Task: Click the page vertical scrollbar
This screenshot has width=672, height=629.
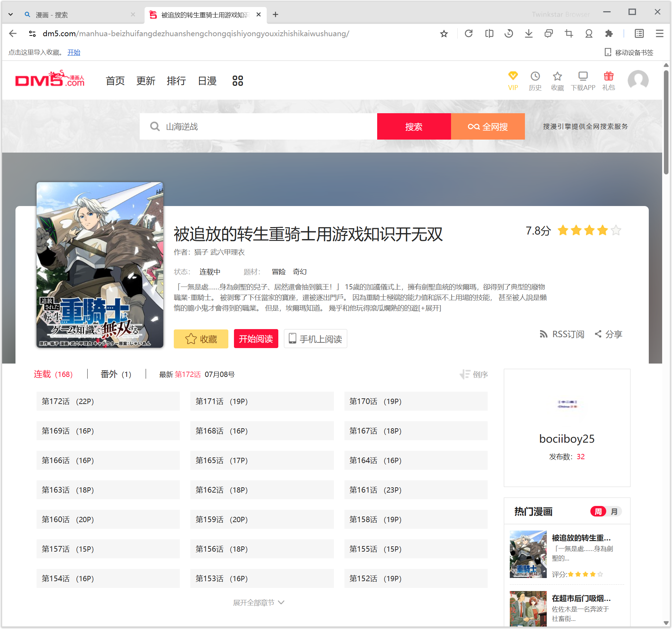Action: point(666,122)
